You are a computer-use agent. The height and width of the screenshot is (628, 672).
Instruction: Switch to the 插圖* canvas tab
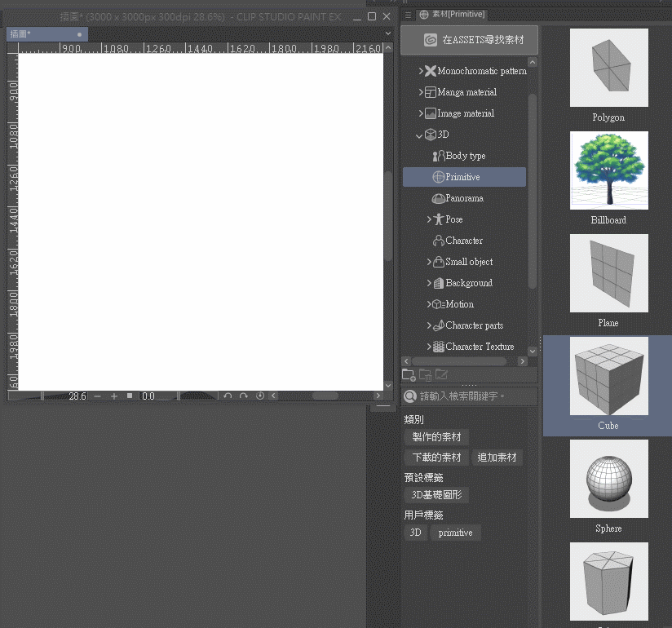click(x=47, y=34)
